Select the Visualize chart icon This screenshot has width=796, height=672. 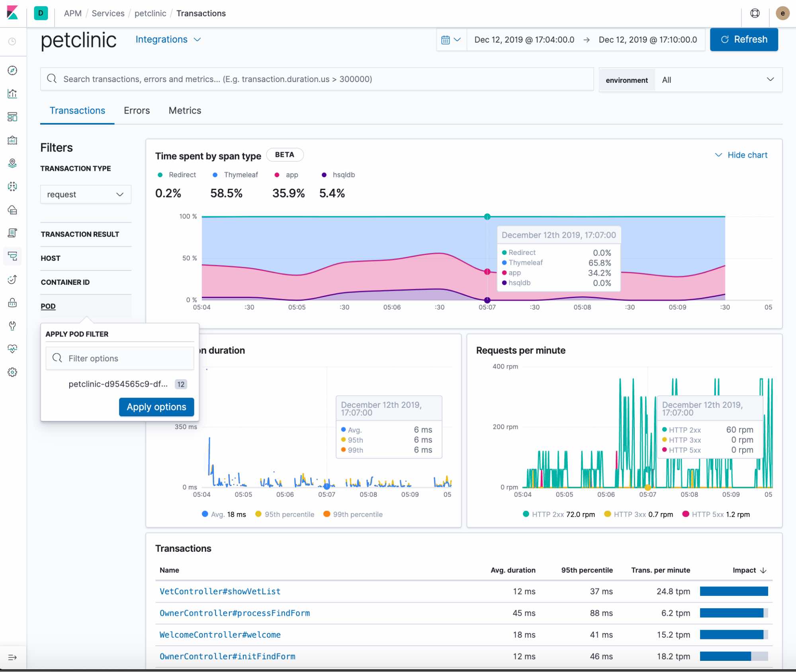tap(12, 94)
